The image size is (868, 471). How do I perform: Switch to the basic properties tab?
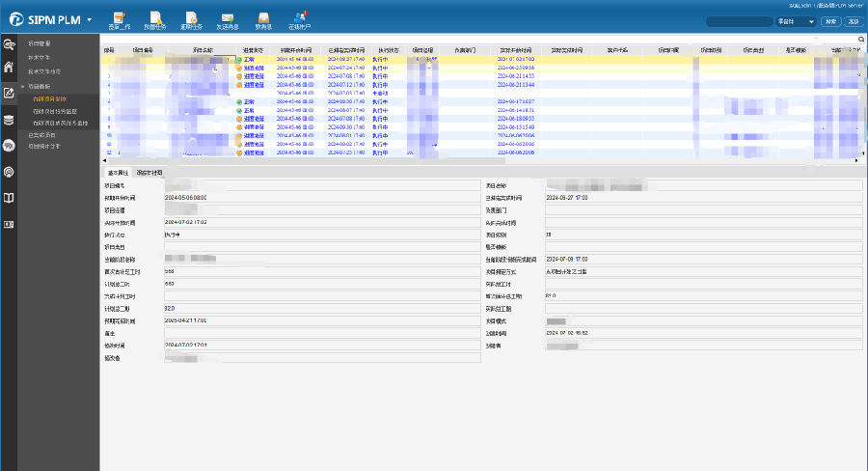(117, 173)
